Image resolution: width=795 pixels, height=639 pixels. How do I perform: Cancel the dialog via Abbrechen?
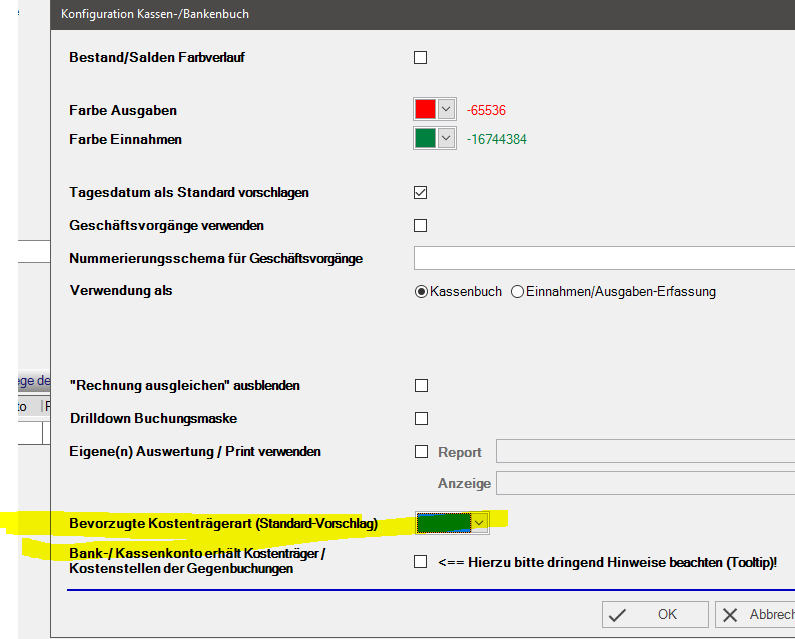[756, 615]
